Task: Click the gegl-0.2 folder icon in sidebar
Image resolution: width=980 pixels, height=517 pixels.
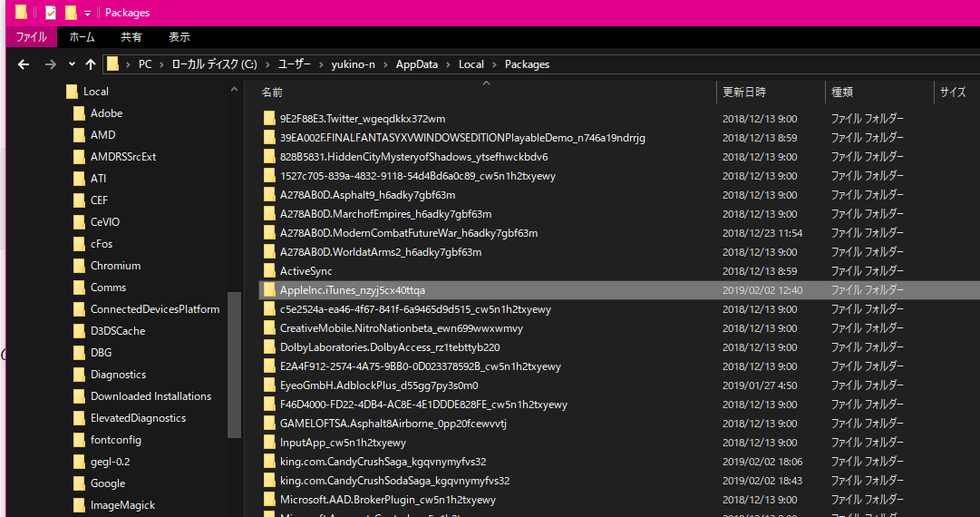Action: point(79,462)
